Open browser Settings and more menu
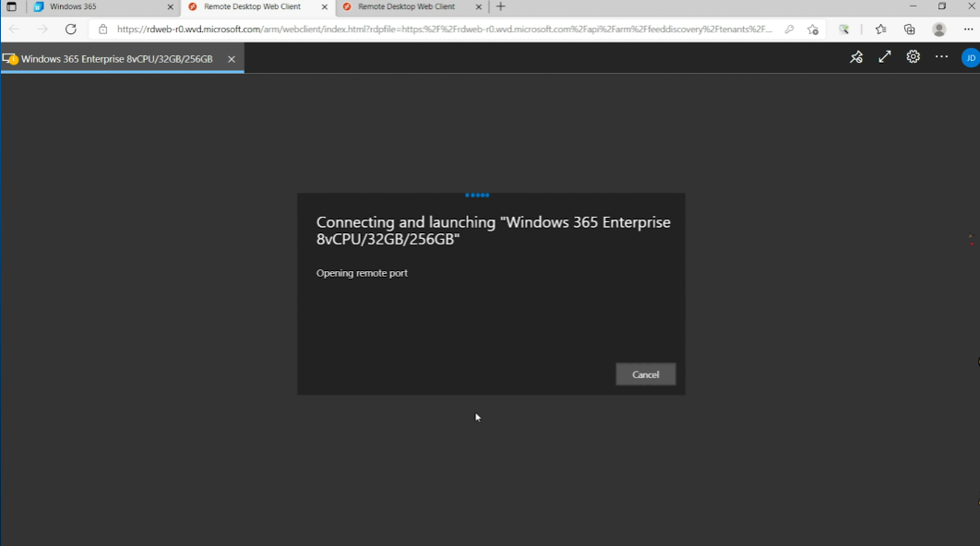980x546 pixels. point(968,30)
